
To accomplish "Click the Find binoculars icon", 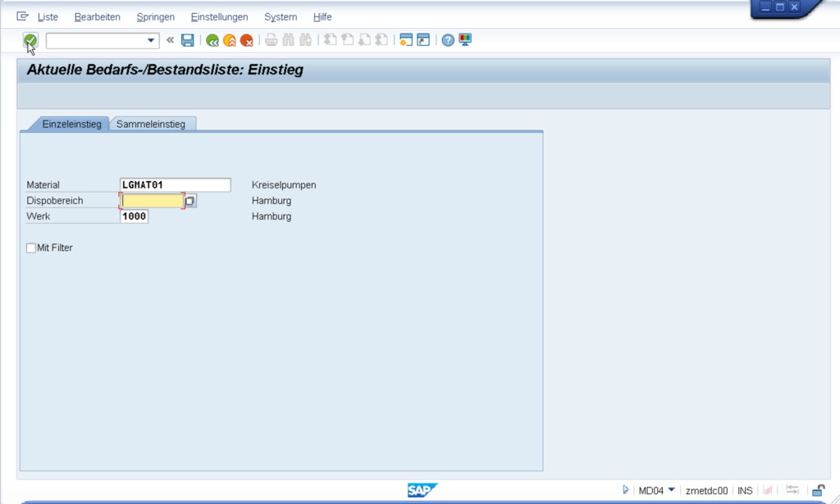I will (x=288, y=40).
